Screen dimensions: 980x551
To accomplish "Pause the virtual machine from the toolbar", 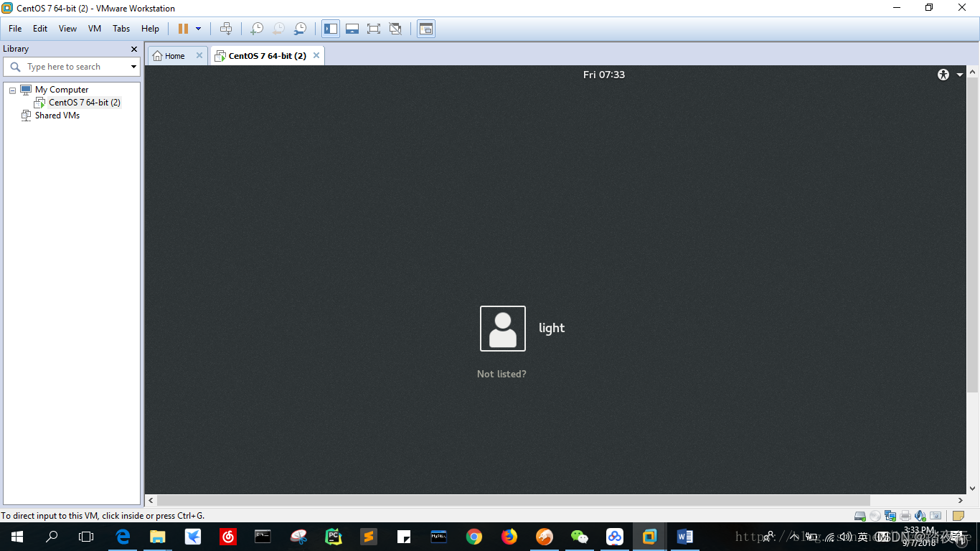I will [x=183, y=29].
